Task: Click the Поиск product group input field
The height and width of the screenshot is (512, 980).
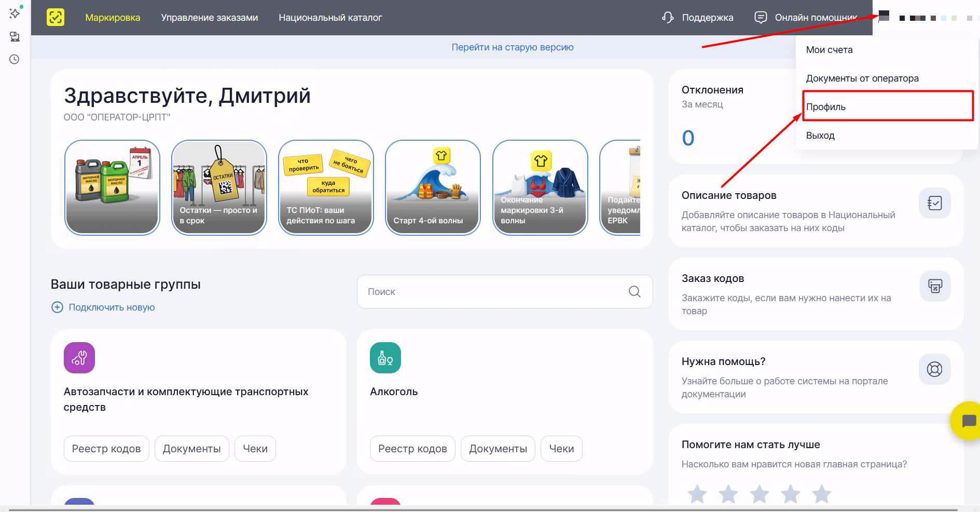Action: pos(493,292)
